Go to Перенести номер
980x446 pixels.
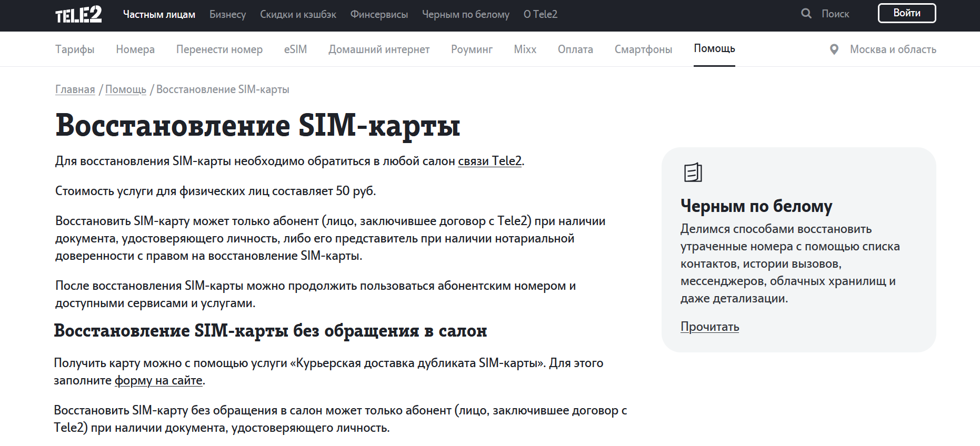tap(219, 49)
